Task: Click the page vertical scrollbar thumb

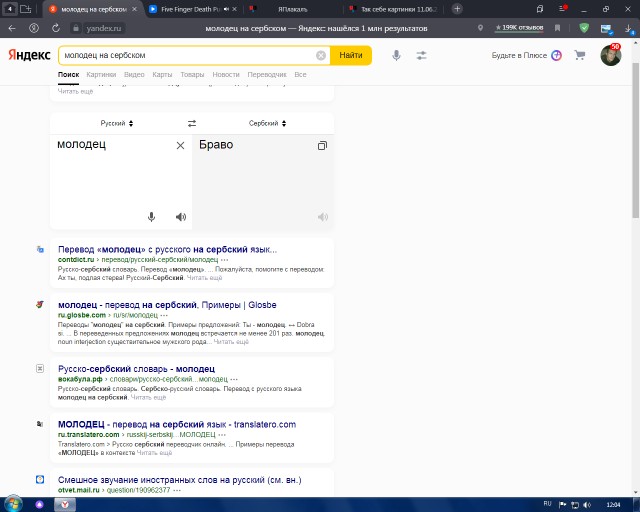Action: pyautogui.click(x=635, y=141)
